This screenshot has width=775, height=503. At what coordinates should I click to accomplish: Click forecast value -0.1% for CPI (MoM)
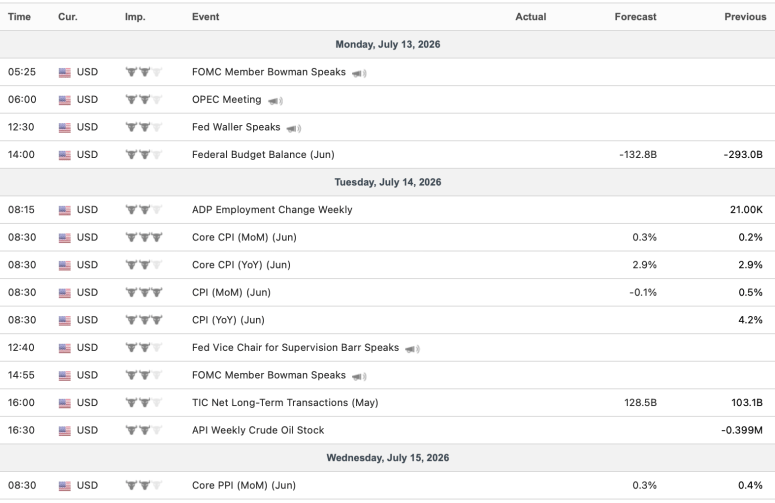(643, 293)
